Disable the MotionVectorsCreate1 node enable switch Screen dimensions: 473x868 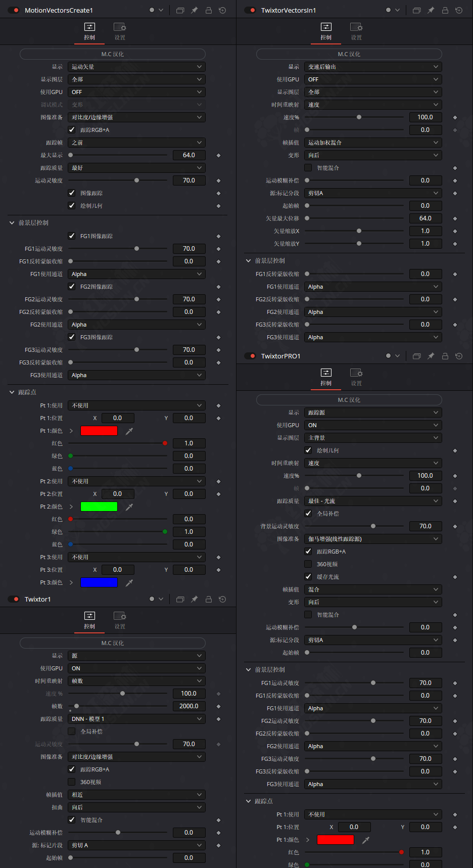click(14, 10)
